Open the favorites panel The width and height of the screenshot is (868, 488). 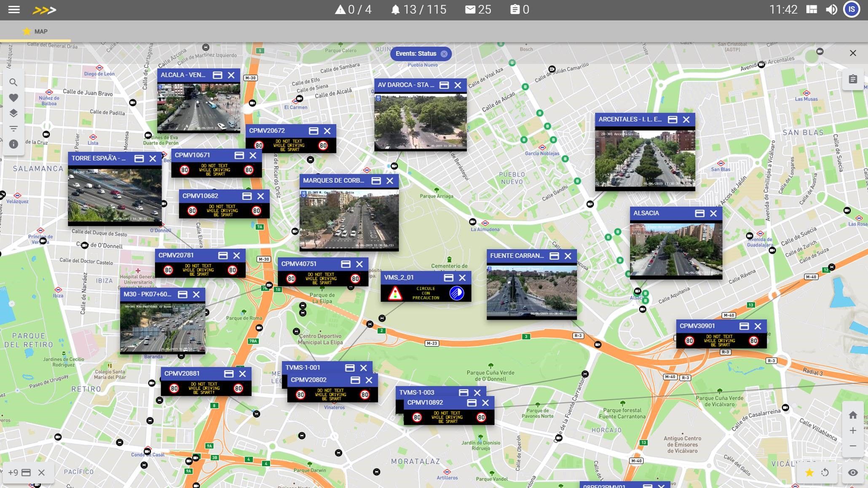point(13,98)
